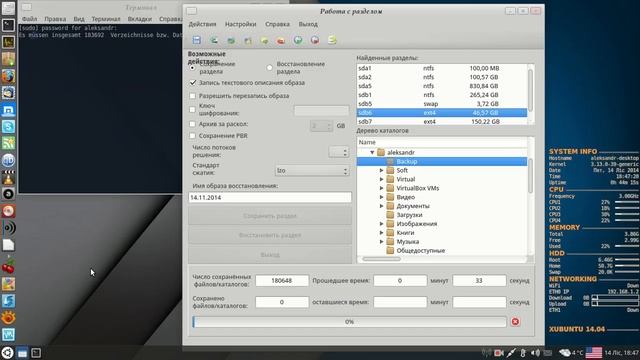Open Thunderbird mail from the dock

tap(8, 93)
